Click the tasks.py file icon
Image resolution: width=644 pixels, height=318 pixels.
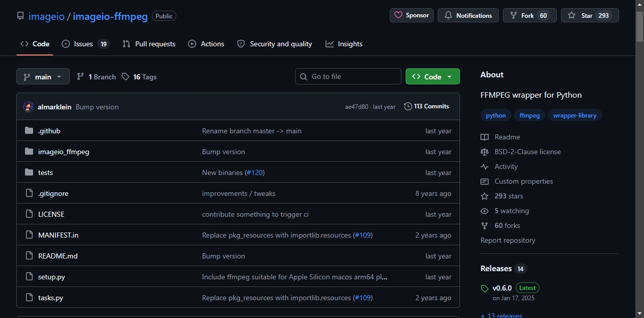point(29,298)
